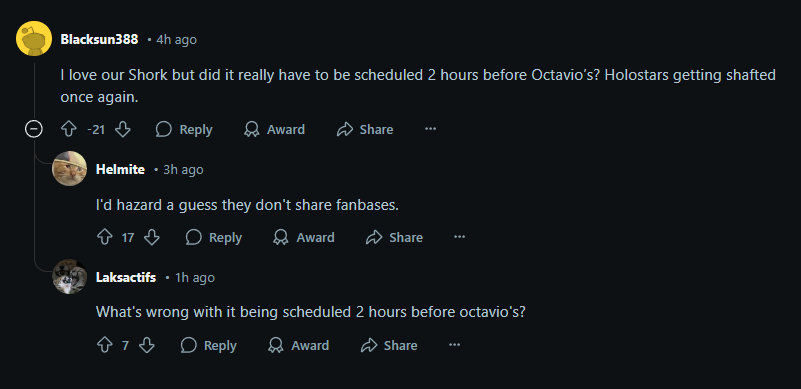This screenshot has height=389, width=801.
Task: Click Helmite's cat avatar
Action: 69,169
